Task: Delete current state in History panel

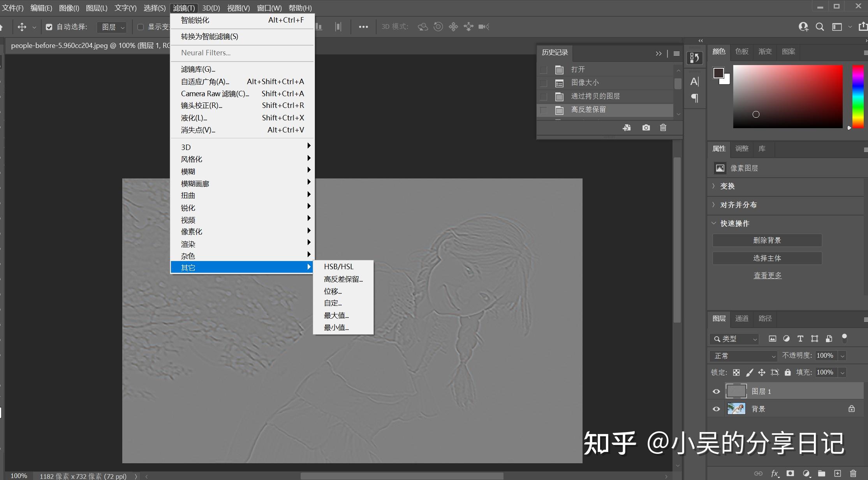Action: [663, 128]
